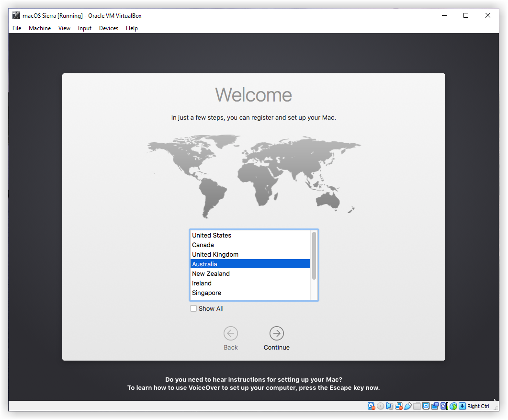Open the File menu
The width and height of the screenshot is (508, 420).
17,28
